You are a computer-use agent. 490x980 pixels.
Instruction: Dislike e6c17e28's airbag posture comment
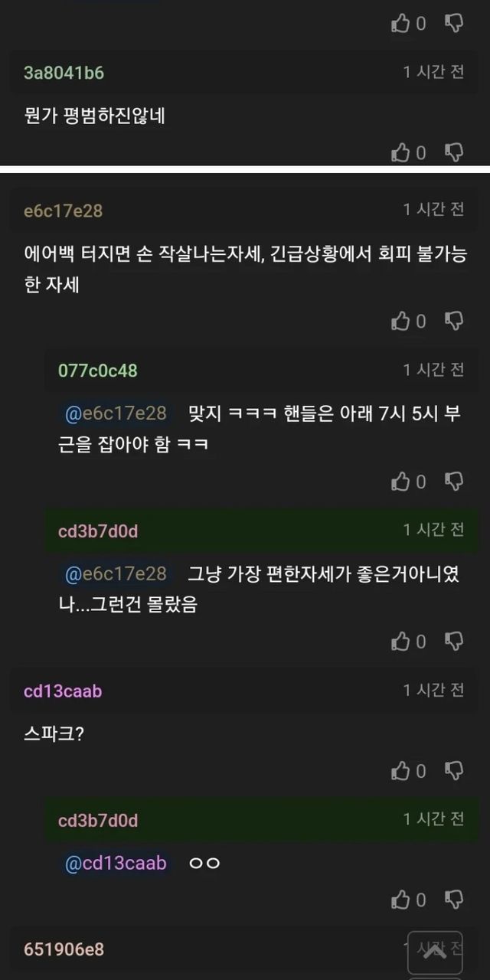pyautogui.click(x=454, y=322)
